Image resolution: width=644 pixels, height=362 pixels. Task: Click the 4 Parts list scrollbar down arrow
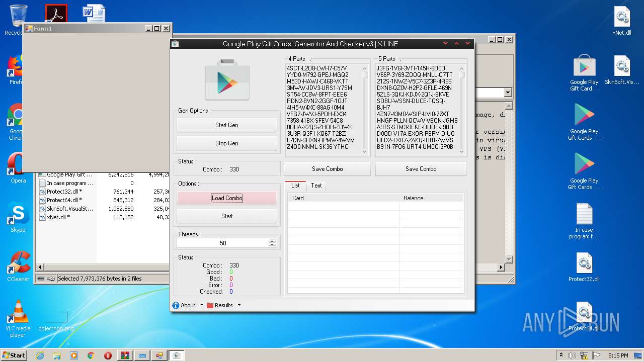[x=365, y=151]
